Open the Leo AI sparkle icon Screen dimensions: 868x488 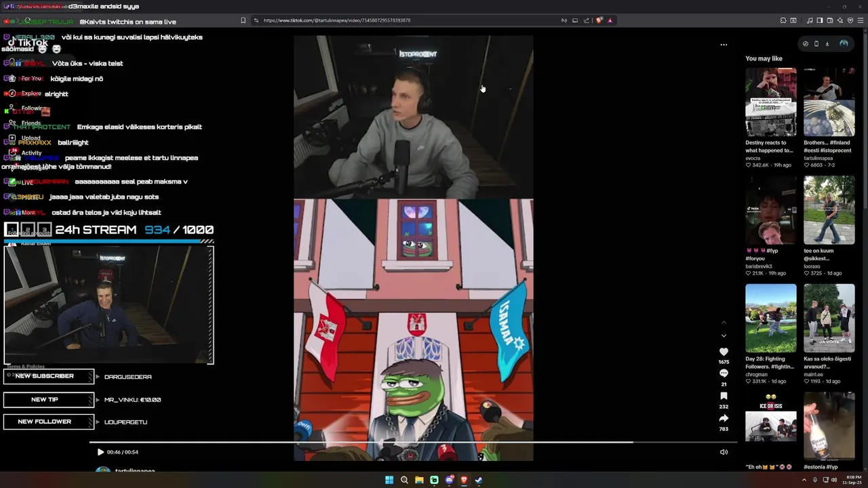840,20
